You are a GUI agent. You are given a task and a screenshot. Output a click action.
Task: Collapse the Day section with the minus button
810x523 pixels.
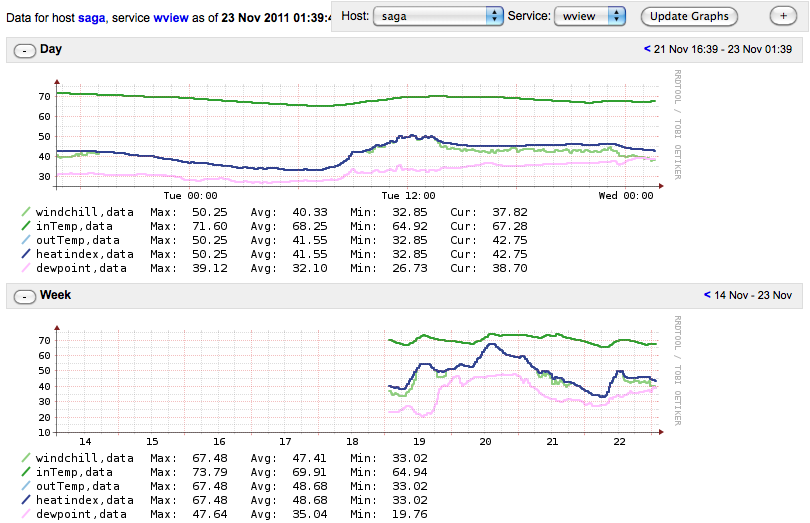25,51
